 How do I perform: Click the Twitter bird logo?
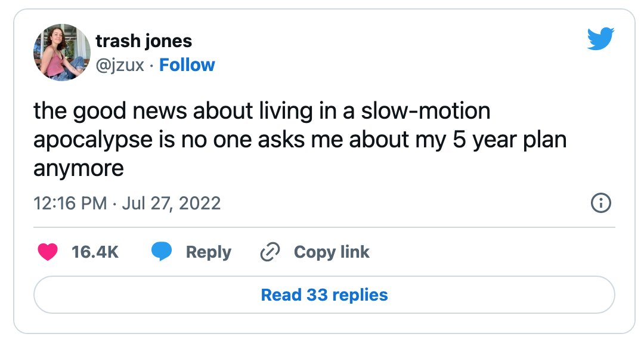pos(600,39)
